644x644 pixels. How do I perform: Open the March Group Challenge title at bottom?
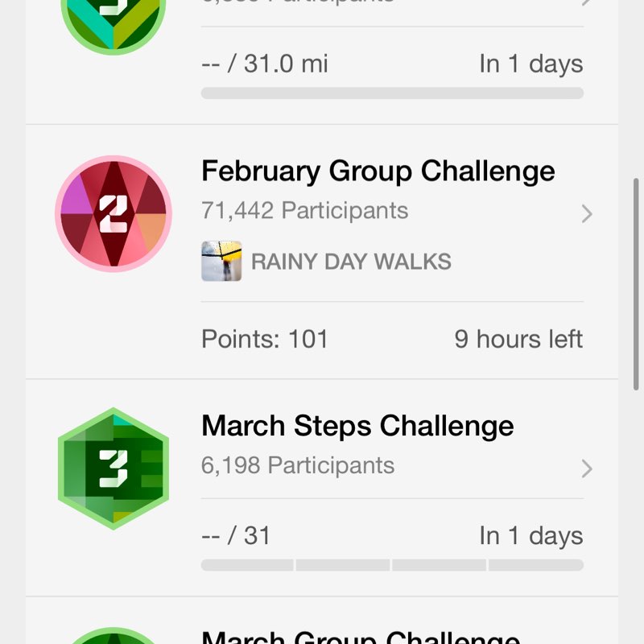(360, 638)
